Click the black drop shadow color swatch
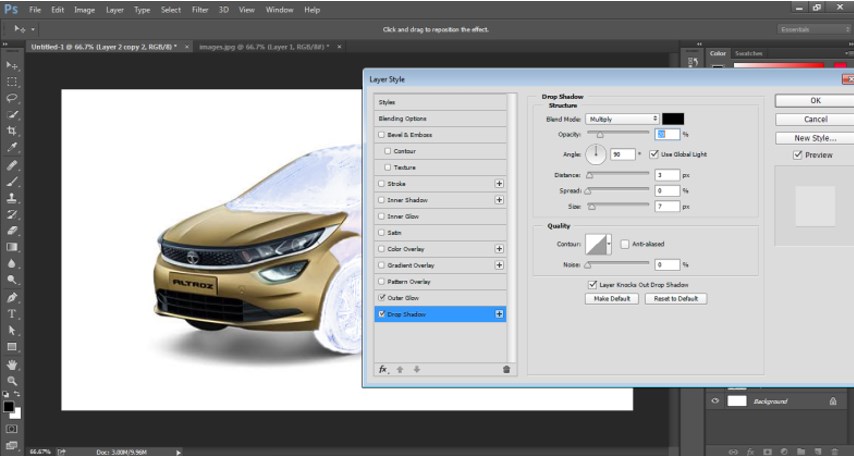Screen dimensions: 854x456 point(673,119)
